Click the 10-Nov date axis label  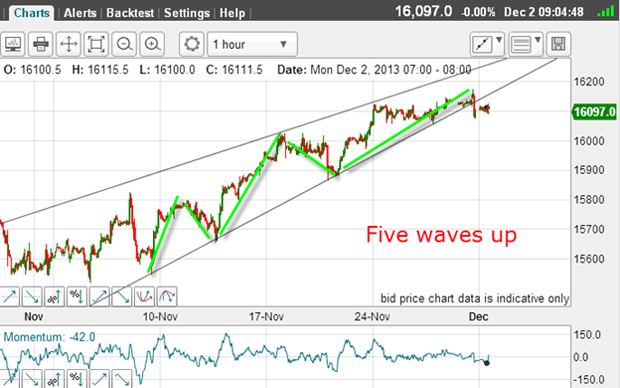(x=160, y=317)
